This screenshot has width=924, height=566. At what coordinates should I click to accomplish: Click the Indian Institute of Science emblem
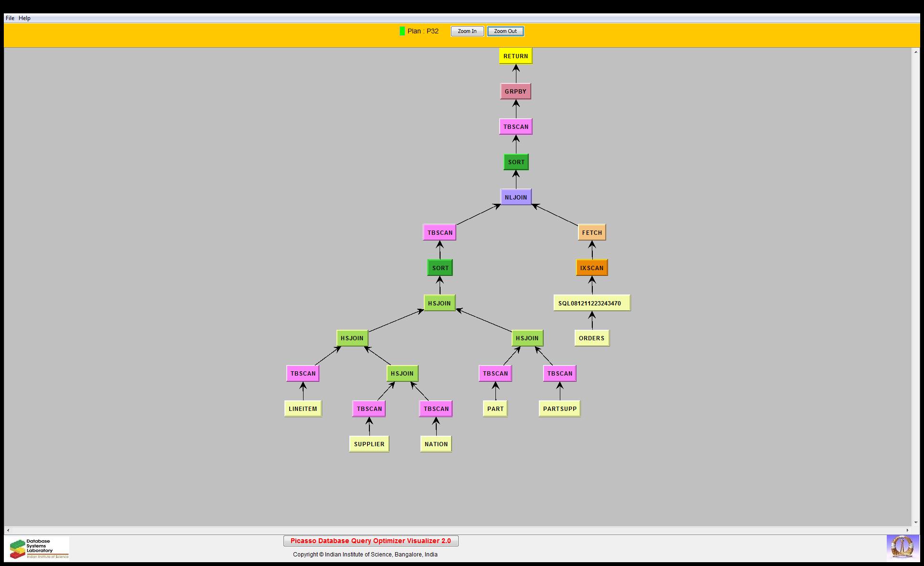coord(902,547)
